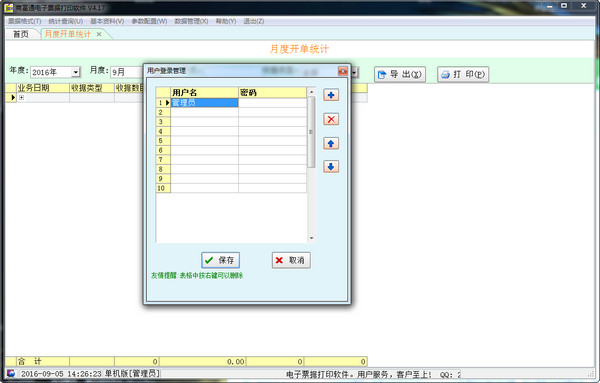This screenshot has width=600, height=383.
Task: Click the user list scrollbar thumb
Action: (x=311, y=132)
